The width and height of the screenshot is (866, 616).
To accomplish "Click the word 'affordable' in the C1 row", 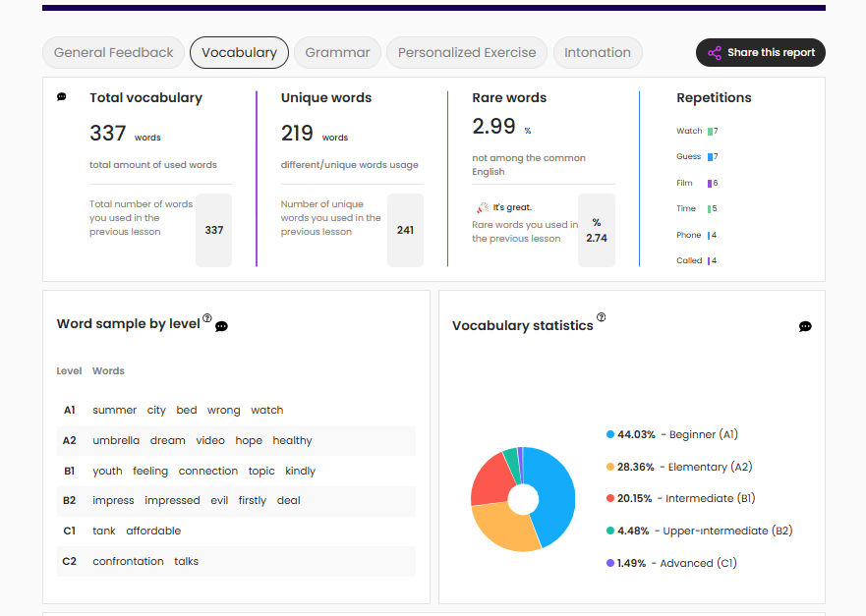I will [153, 531].
